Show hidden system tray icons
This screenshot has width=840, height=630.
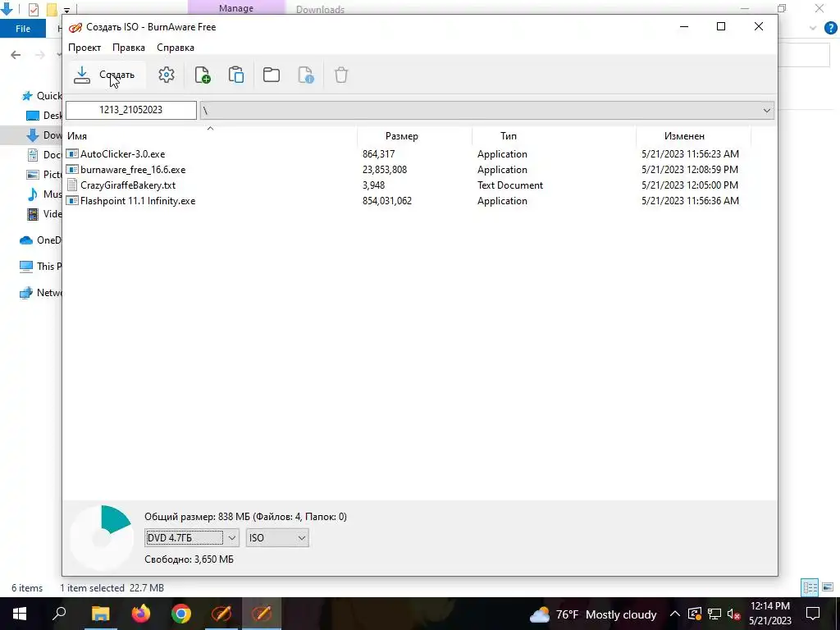pos(675,614)
